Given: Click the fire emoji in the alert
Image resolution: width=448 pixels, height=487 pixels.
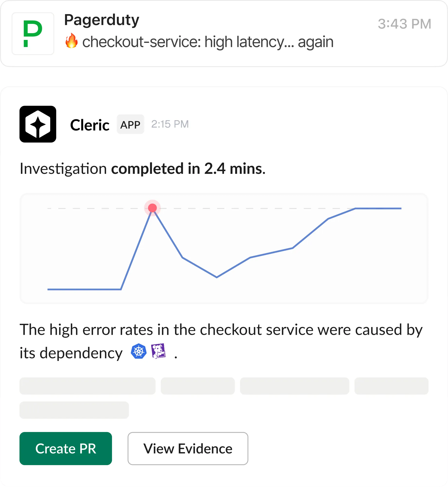Looking at the screenshot, I should (71, 41).
